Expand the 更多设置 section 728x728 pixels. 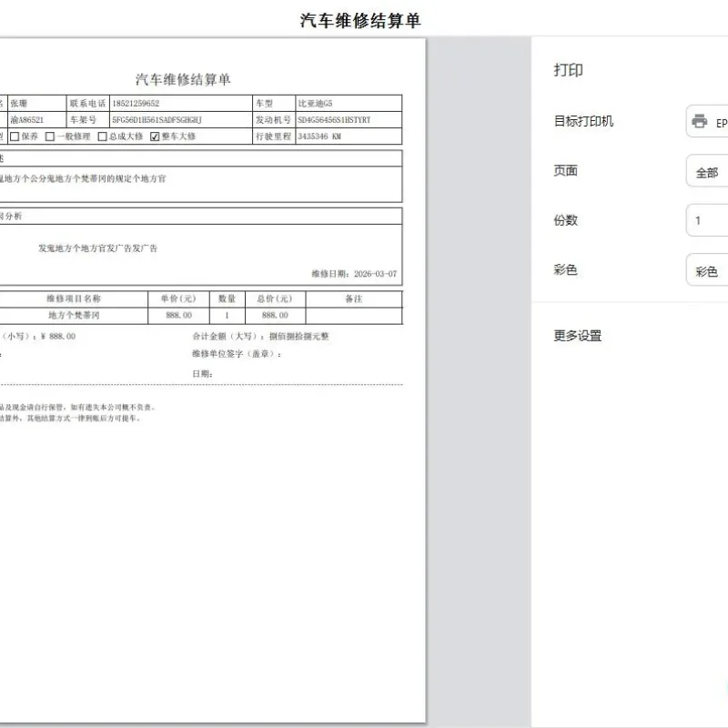578,336
